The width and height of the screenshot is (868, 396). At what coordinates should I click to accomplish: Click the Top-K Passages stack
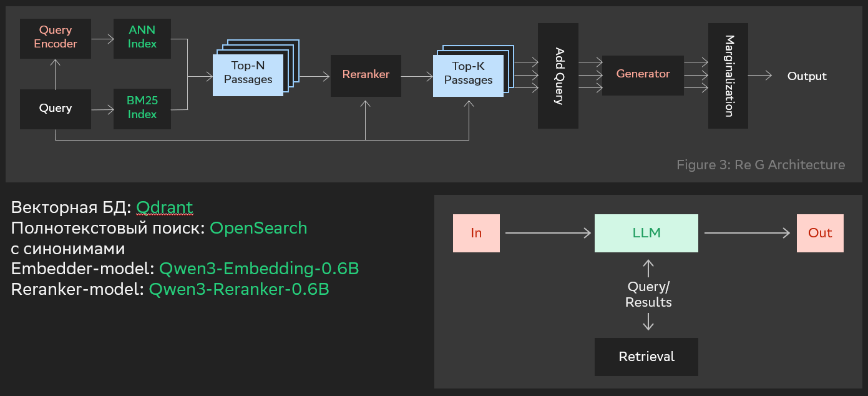(x=468, y=74)
